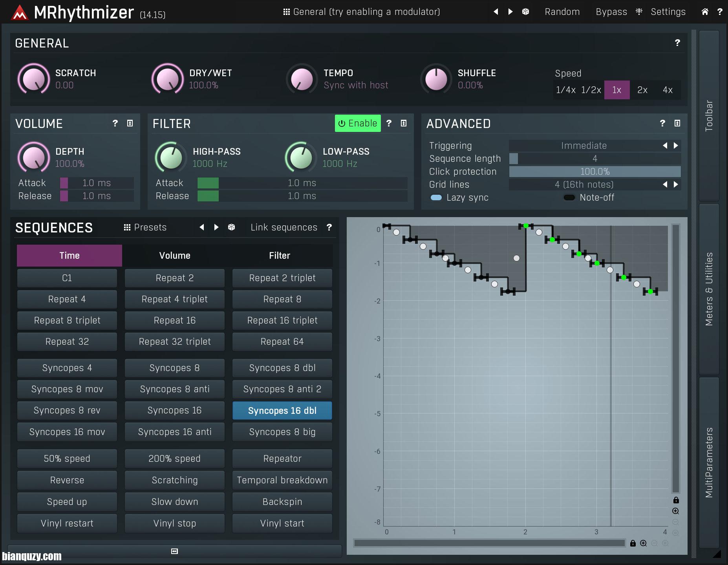Lock the graph with the padlock icon
Image resolution: width=728 pixels, height=565 pixels.
[676, 500]
